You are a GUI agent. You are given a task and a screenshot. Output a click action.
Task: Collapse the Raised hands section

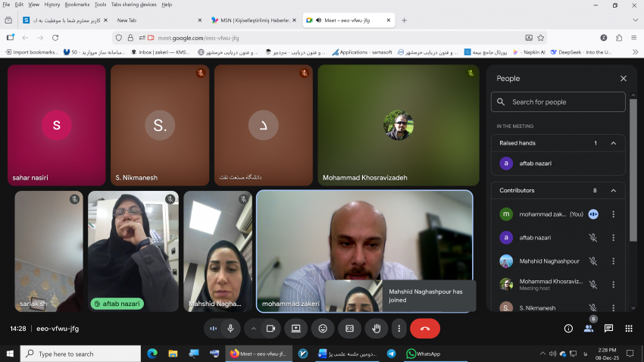tap(613, 143)
